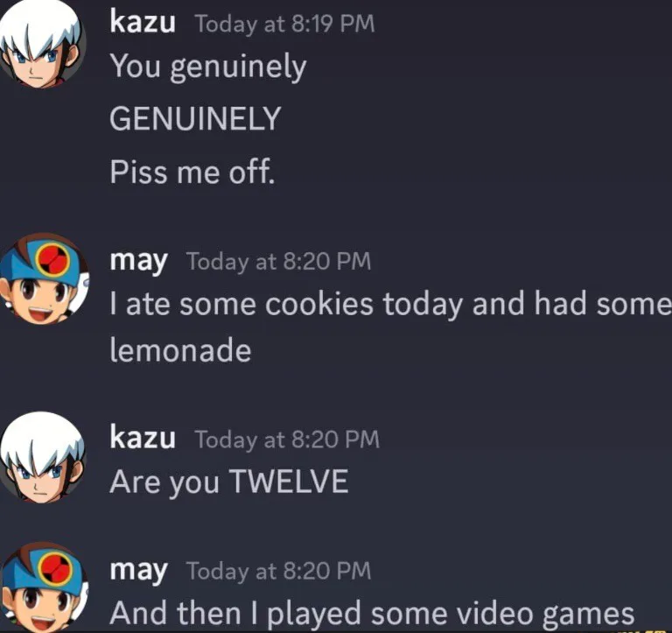Click the 'Today at 8:19 PM' timestamp
Viewport: 672px width, 633px height.
[x=285, y=24]
